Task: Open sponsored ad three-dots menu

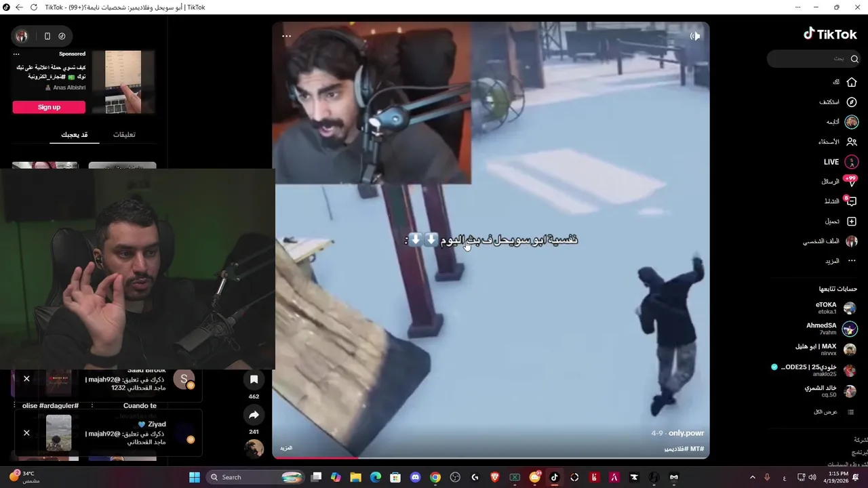Action: coord(16,54)
